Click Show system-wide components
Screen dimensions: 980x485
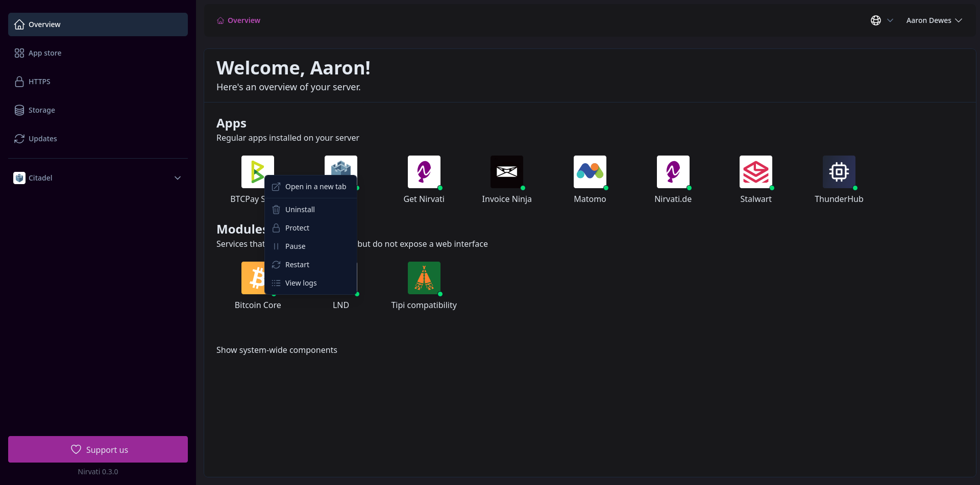click(277, 350)
